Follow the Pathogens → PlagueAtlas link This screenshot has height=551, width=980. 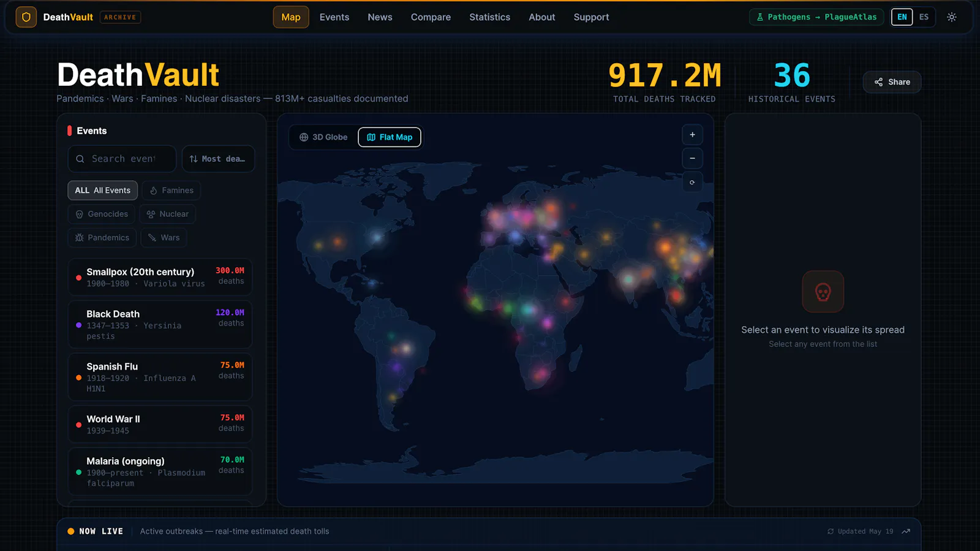[x=816, y=17]
